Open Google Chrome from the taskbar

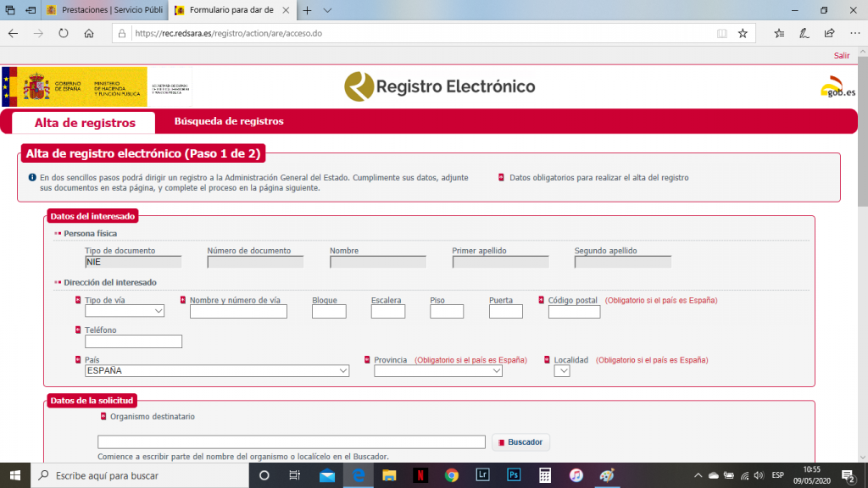(x=451, y=475)
